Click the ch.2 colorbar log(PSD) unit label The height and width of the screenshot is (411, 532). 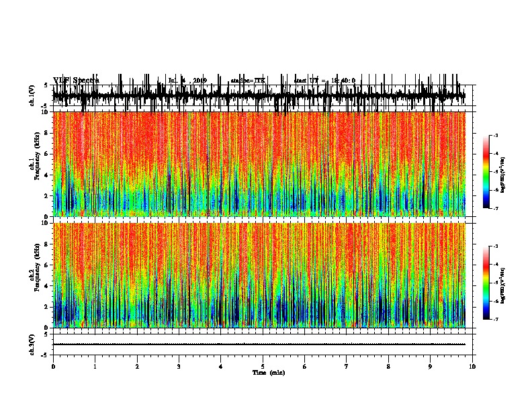coord(503,285)
